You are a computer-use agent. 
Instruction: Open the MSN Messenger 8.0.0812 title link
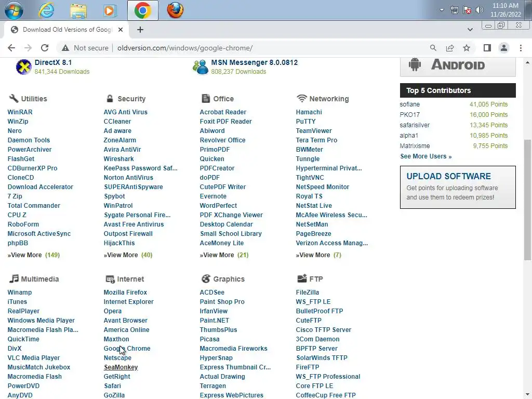tap(254, 62)
